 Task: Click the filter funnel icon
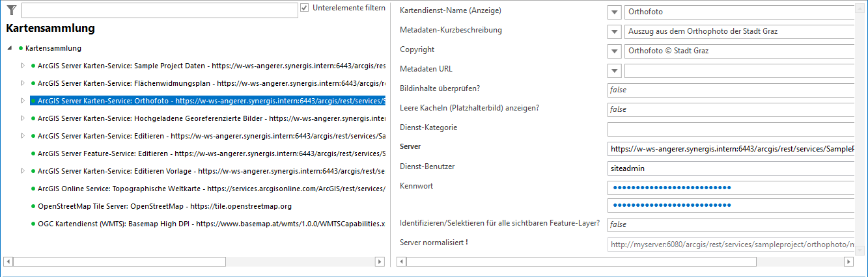tap(11, 9)
